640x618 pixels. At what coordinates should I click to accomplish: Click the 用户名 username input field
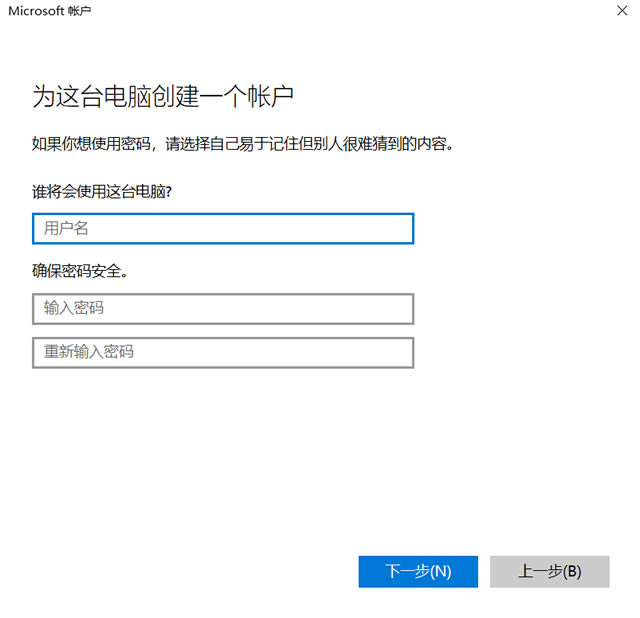223,229
